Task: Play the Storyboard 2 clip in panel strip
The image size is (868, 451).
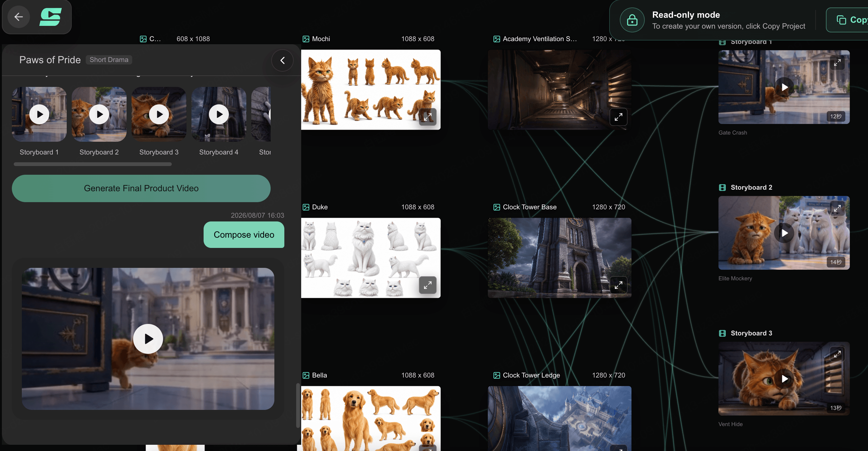Action: pos(99,114)
